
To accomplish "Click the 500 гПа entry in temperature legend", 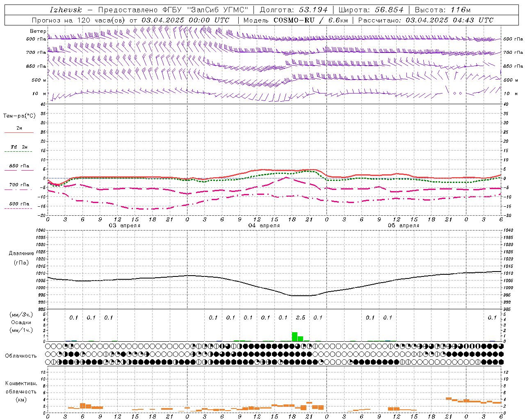I will [19, 203].
